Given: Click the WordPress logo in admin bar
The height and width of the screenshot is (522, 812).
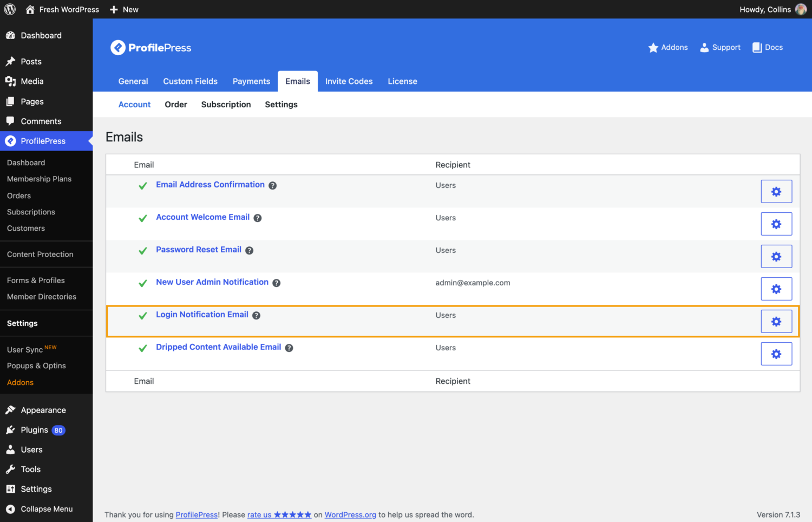Looking at the screenshot, I should (10, 9).
